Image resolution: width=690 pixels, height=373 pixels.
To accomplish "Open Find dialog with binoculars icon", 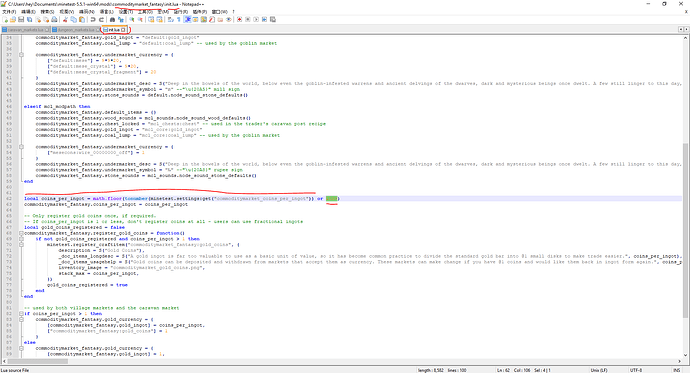I will [x=112, y=20].
